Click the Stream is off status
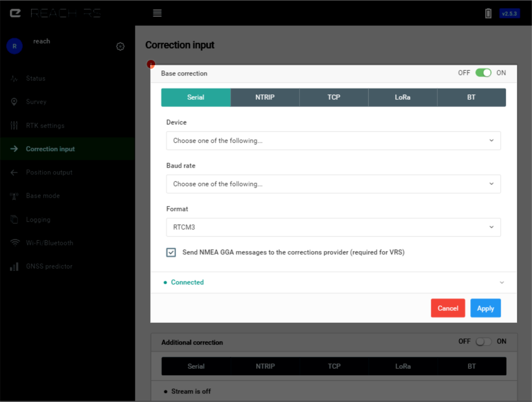 191,391
